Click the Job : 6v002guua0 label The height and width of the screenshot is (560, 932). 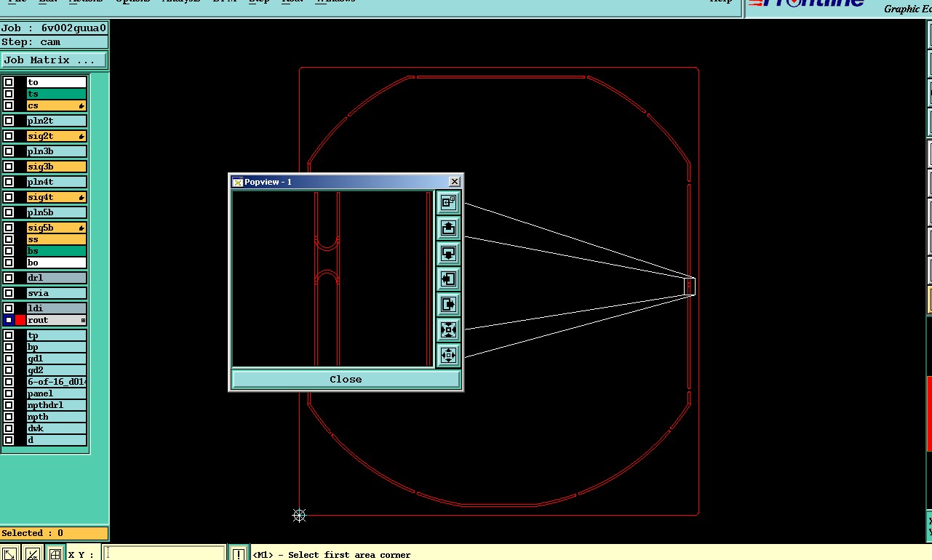tap(54, 28)
